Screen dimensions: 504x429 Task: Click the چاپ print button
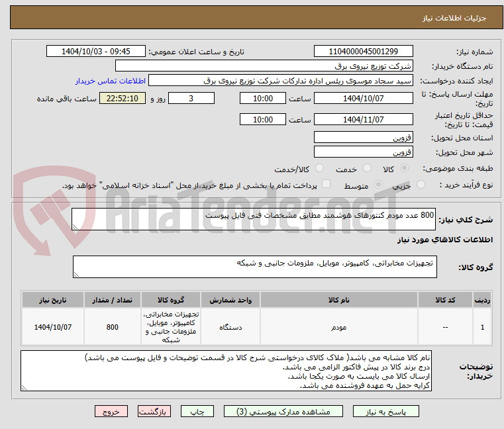tap(197, 411)
